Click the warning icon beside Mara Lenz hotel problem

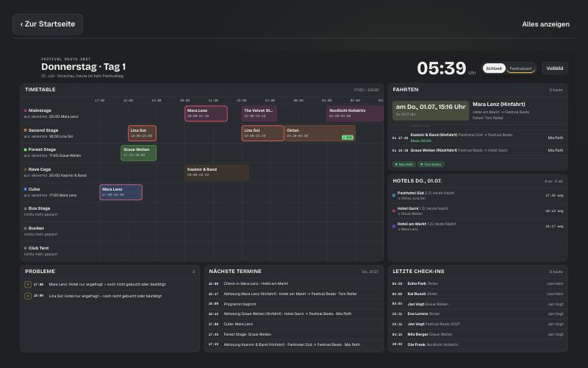[28, 285]
